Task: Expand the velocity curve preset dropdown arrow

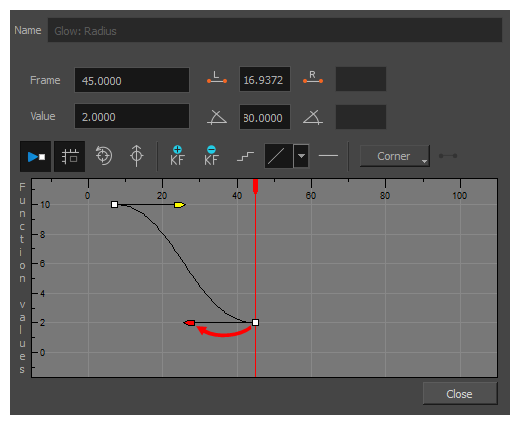Action: (x=301, y=156)
